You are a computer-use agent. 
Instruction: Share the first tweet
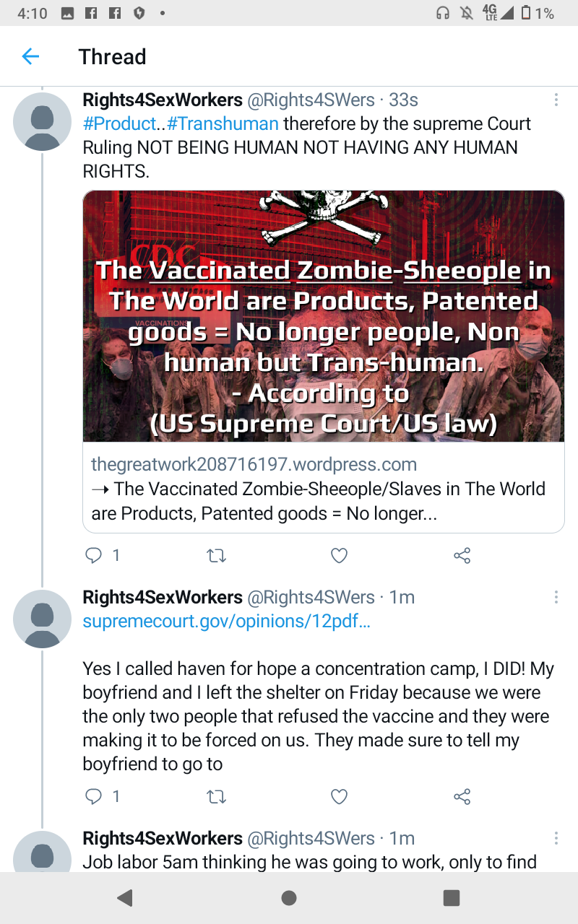point(462,555)
